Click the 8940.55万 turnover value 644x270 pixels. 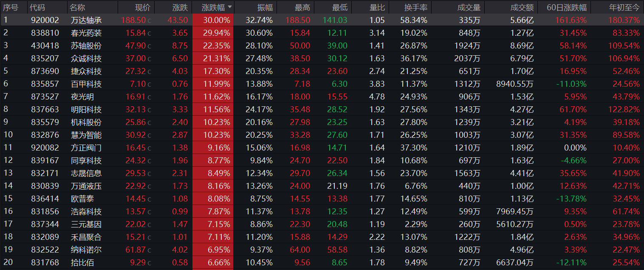point(515,84)
